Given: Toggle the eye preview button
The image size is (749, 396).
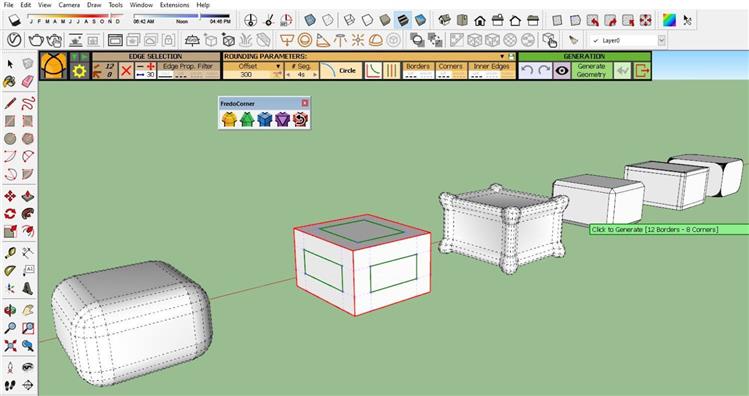Looking at the screenshot, I should [x=562, y=71].
